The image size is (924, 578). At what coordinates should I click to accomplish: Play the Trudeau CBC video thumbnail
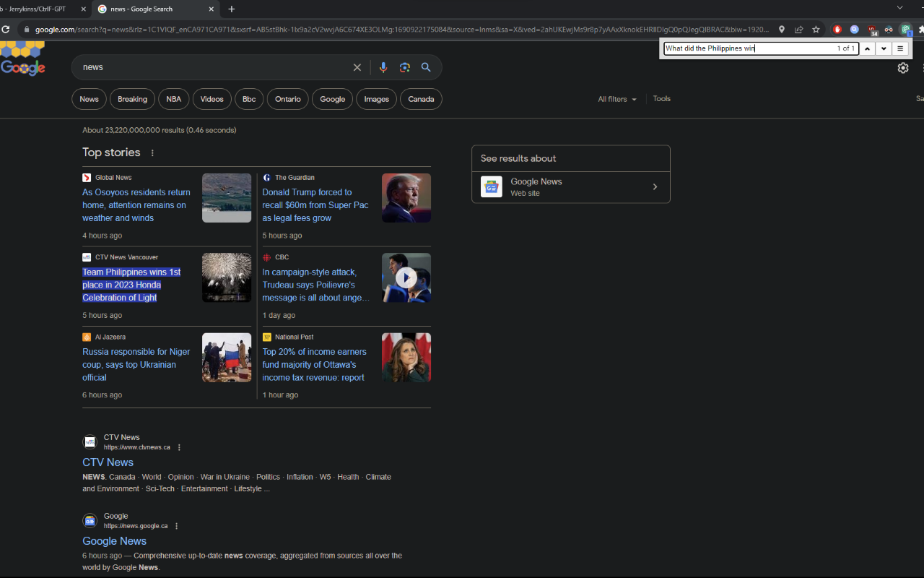406,277
